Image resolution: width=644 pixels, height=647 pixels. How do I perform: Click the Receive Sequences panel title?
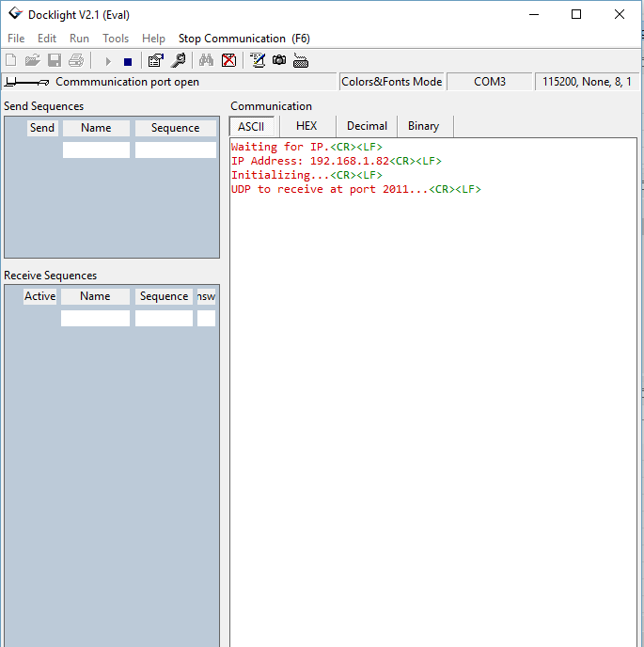pos(51,276)
